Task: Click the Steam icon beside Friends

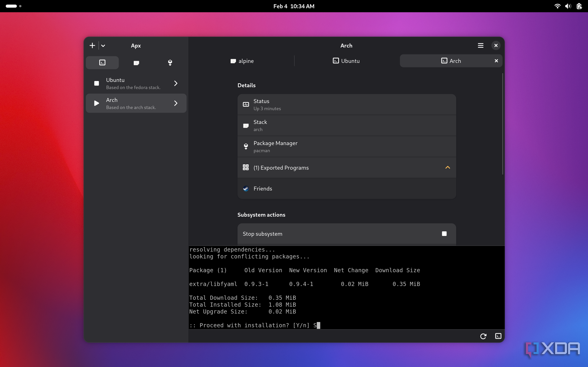Action: [x=246, y=189]
